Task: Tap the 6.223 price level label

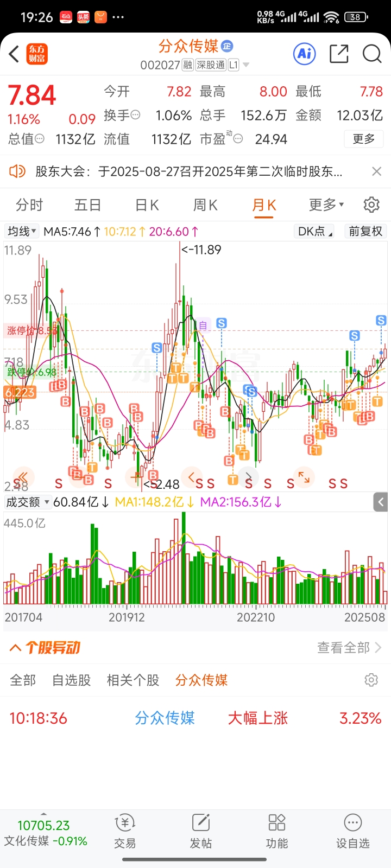Action: [20, 392]
